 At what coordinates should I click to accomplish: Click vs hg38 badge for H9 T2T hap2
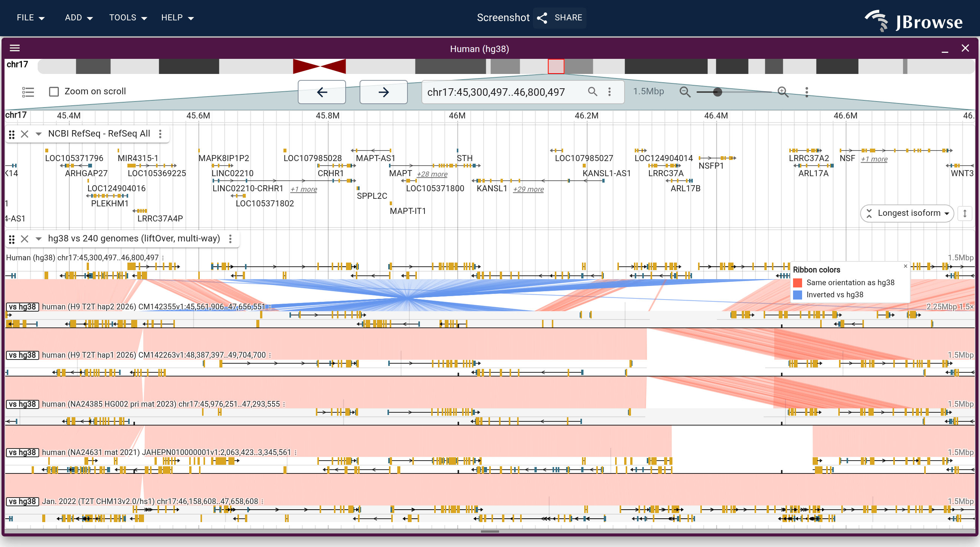[23, 307]
